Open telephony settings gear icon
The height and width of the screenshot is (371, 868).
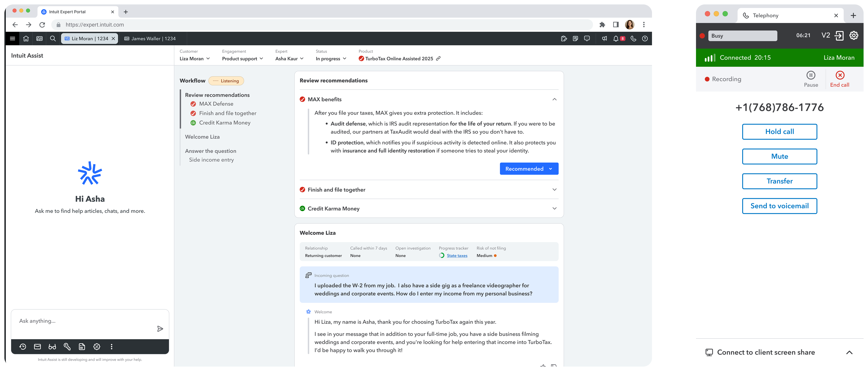click(x=853, y=35)
